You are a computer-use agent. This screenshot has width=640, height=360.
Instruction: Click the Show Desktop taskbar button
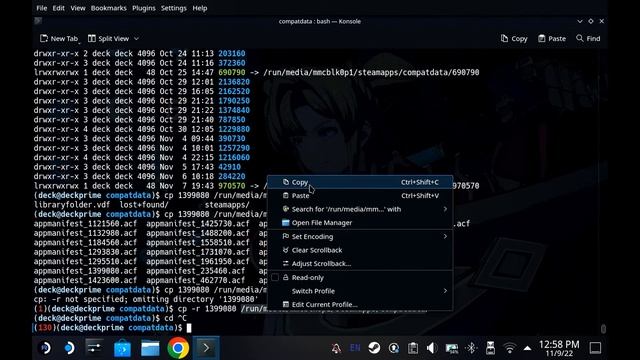pyautogui.click(x=595, y=348)
